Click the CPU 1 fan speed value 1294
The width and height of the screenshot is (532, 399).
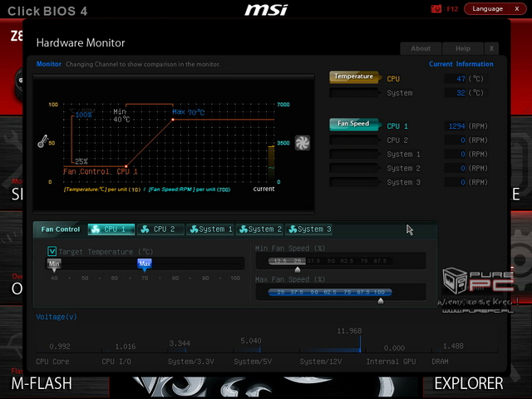tap(456, 126)
